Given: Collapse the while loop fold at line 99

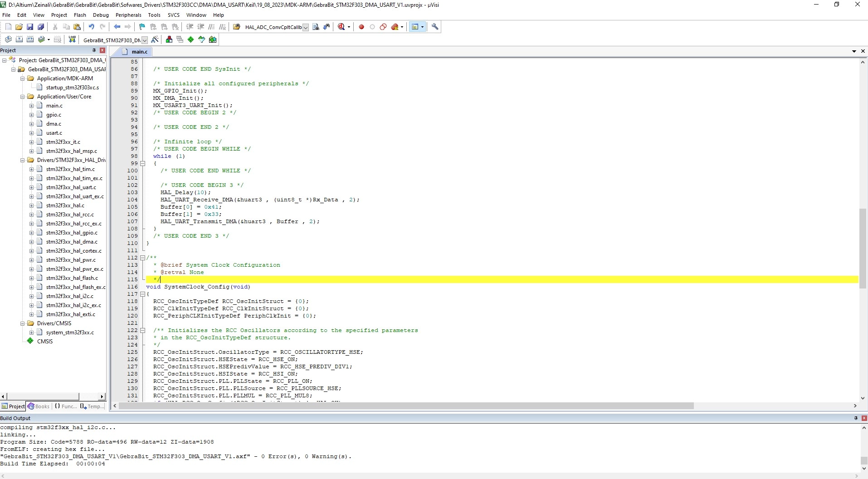Looking at the screenshot, I should point(142,163).
